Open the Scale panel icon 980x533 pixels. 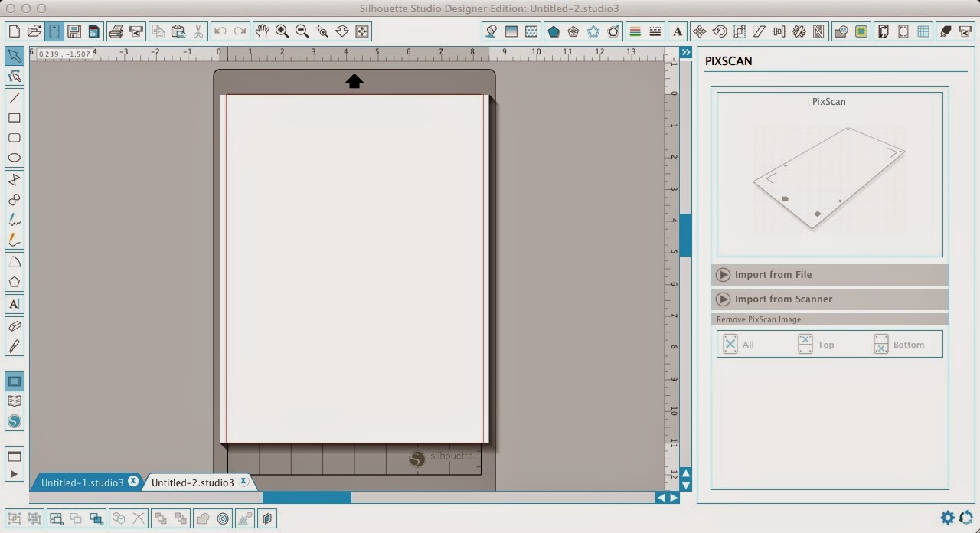click(x=739, y=31)
